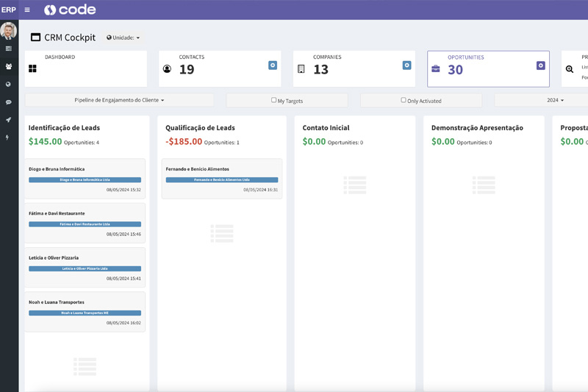This screenshot has width=588, height=392.
Task: Open the 2024 year dropdown
Action: (555, 100)
